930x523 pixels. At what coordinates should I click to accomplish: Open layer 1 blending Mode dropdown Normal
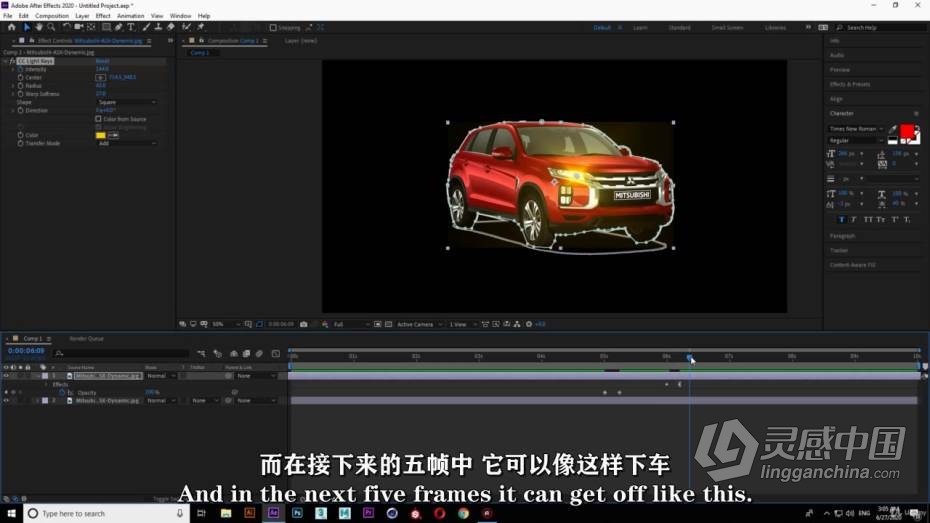(161, 376)
